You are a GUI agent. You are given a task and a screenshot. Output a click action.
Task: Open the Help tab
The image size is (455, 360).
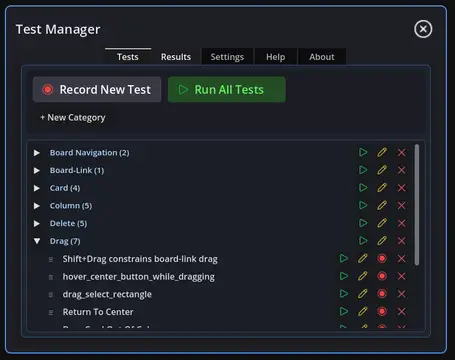[276, 57]
